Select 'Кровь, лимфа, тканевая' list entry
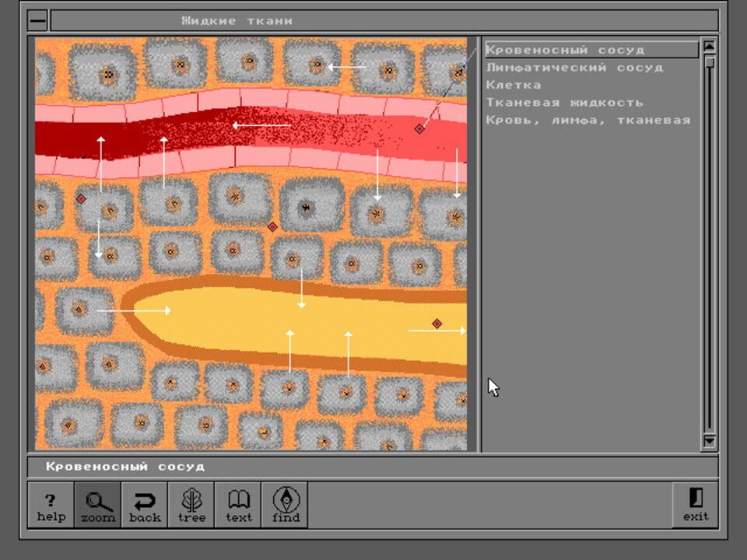747x560 pixels. pos(588,120)
